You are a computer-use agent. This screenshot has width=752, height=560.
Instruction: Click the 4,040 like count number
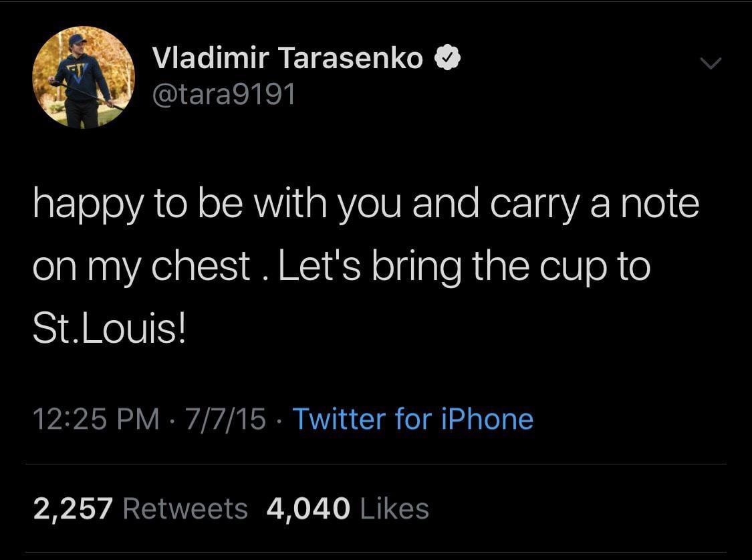coord(307,509)
